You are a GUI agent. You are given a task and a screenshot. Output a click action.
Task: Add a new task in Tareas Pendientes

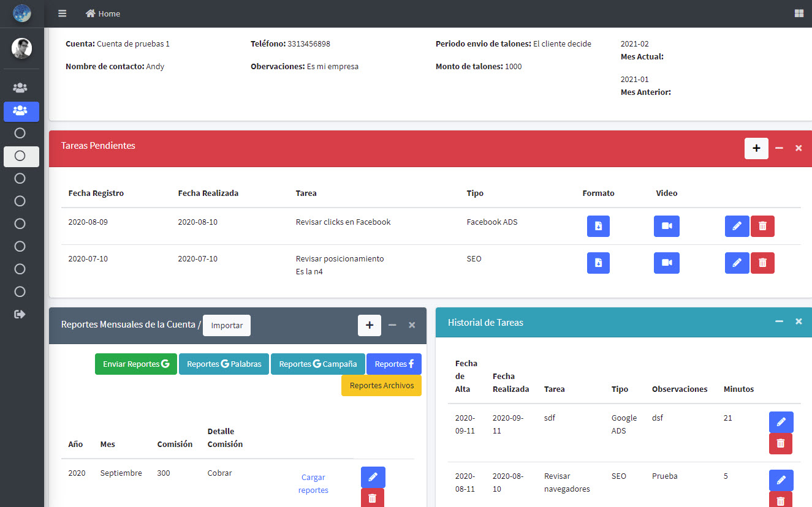pos(756,148)
